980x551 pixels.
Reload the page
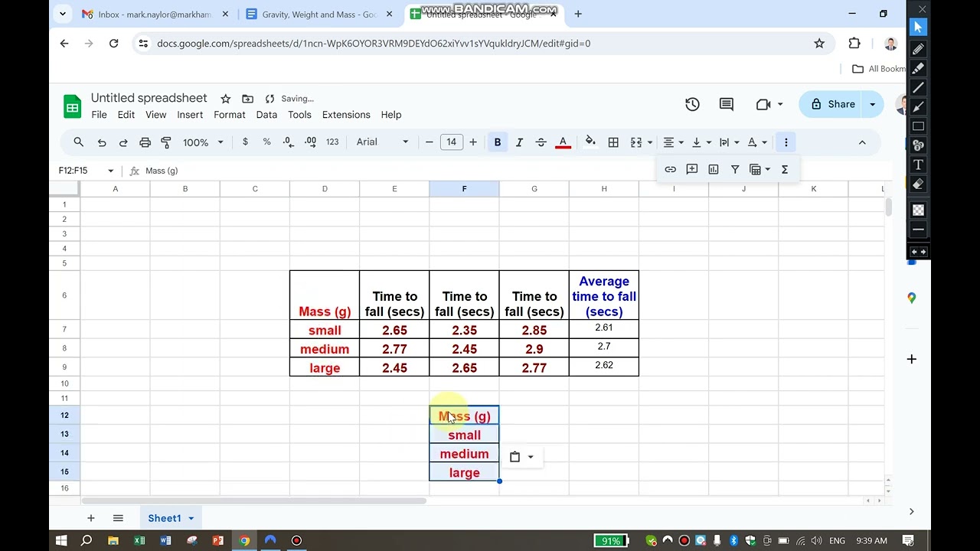click(x=113, y=44)
